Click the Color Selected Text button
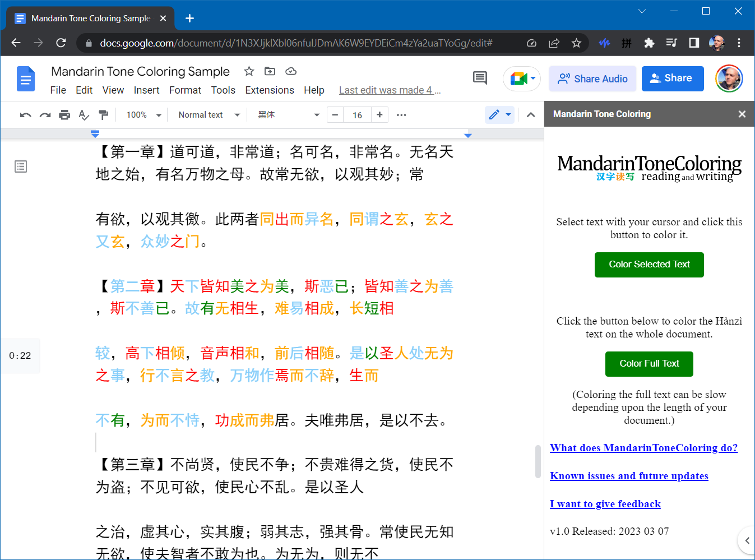The width and height of the screenshot is (755, 560). [649, 265]
